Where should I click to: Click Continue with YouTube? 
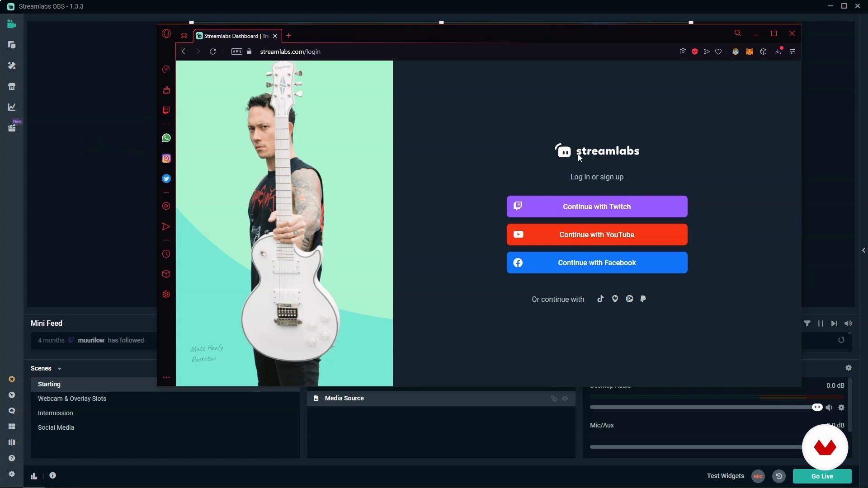(x=597, y=235)
